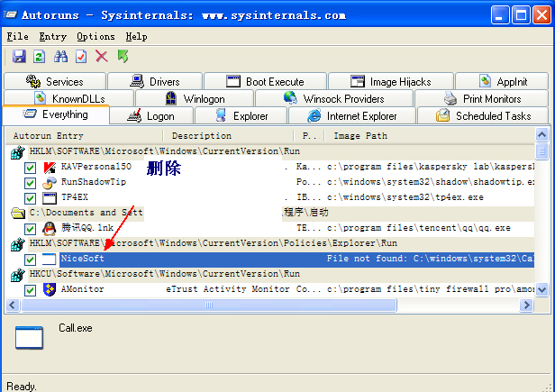Select the NiceSoft entry row
This screenshot has width=555, height=392.
coord(297,259)
